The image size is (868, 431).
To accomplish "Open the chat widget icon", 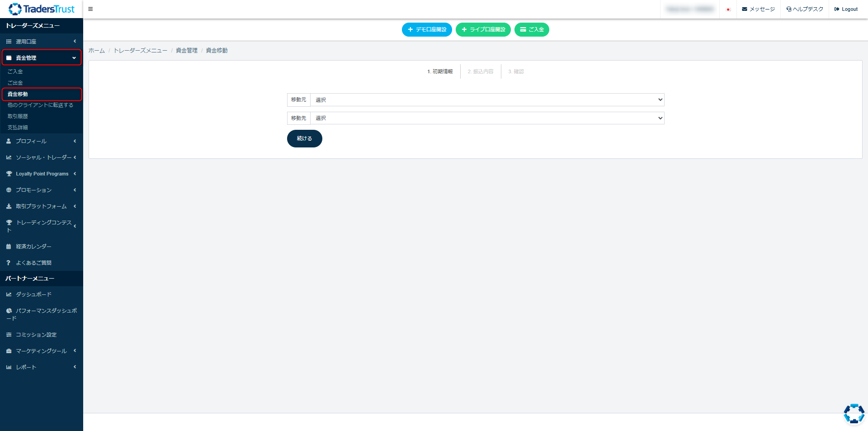I will (x=854, y=413).
